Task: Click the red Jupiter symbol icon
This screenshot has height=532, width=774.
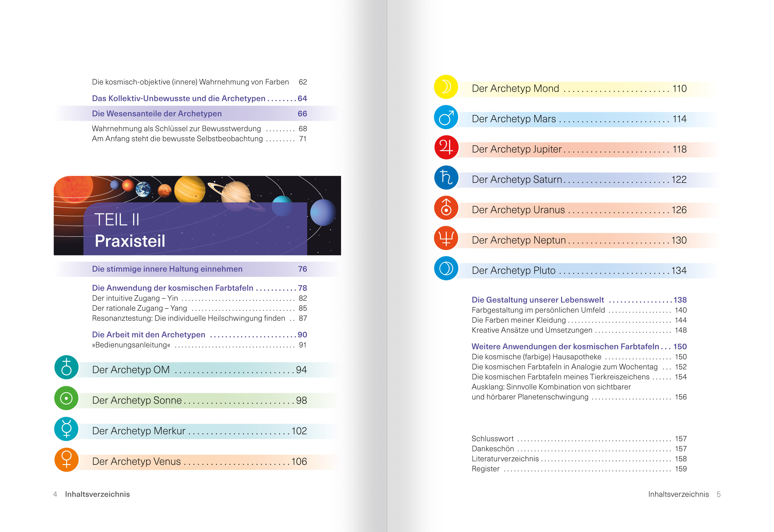Action: click(446, 147)
